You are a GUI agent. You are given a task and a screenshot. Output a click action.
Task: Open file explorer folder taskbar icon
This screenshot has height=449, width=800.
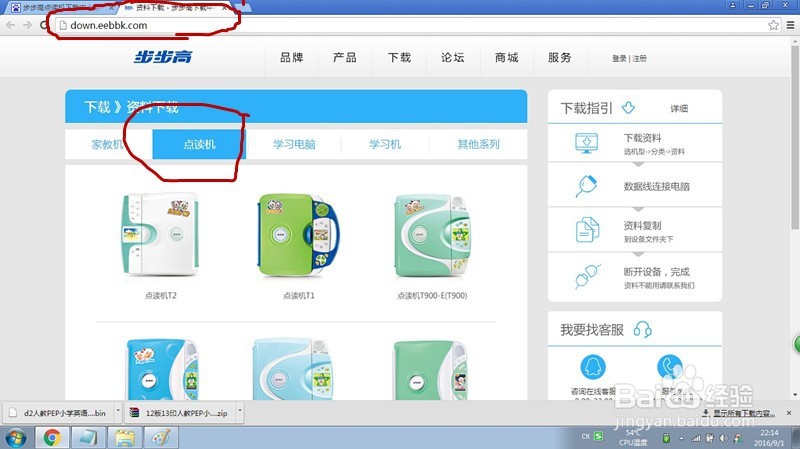point(124,438)
